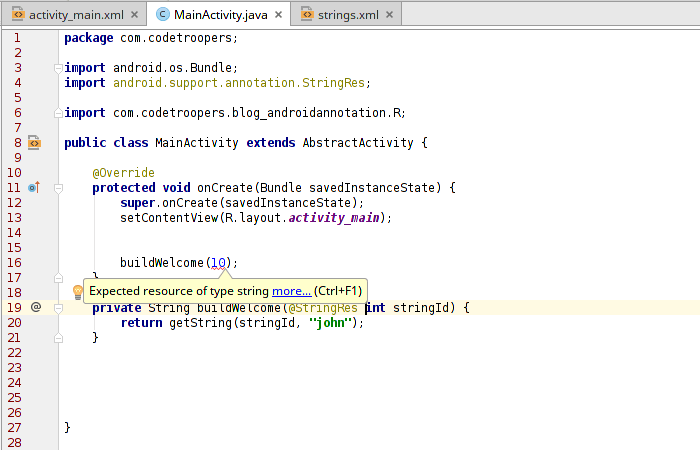Collapse the buildWelcome method fold marker on line 19
Screen dimensions: 700x450
58,308
